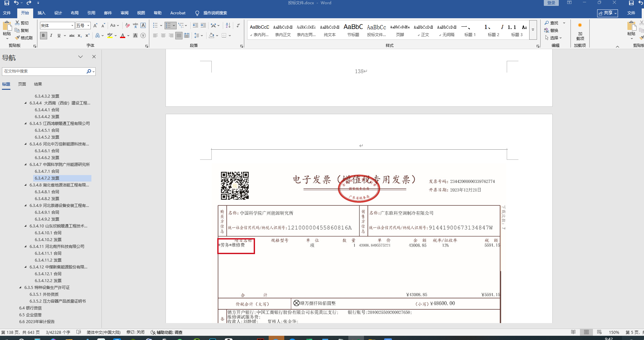Open the 视图 (View) ribbon tab
The image size is (644, 340).
click(x=141, y=13)
